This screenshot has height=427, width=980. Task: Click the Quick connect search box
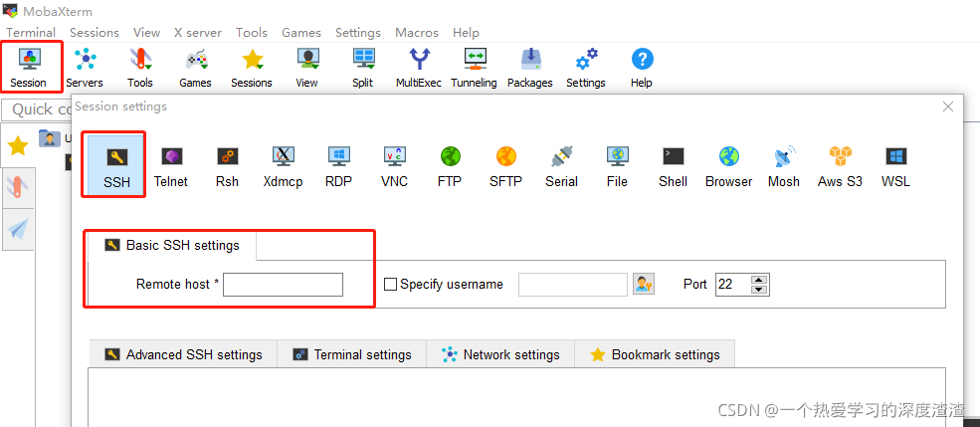tap(38, 109)
